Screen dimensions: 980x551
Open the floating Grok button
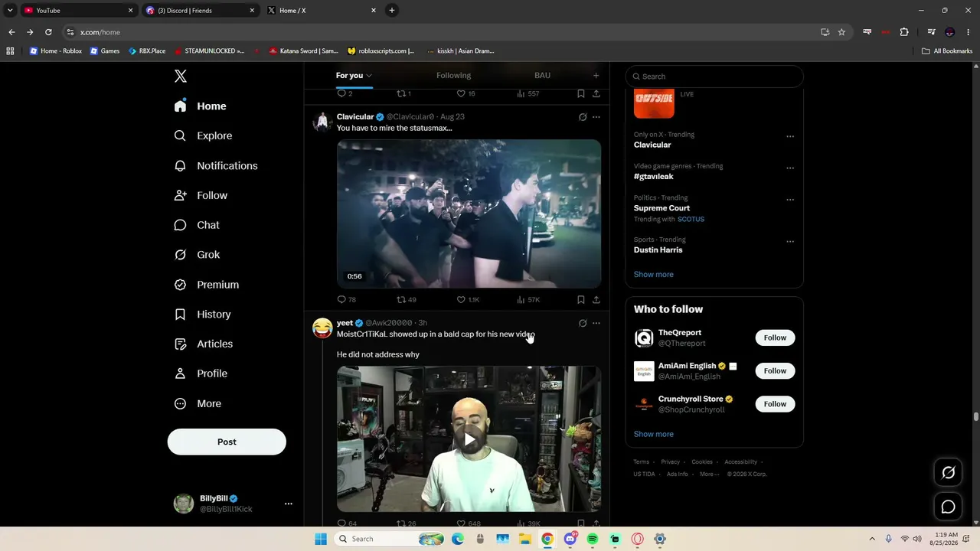(x=948, y=473)
